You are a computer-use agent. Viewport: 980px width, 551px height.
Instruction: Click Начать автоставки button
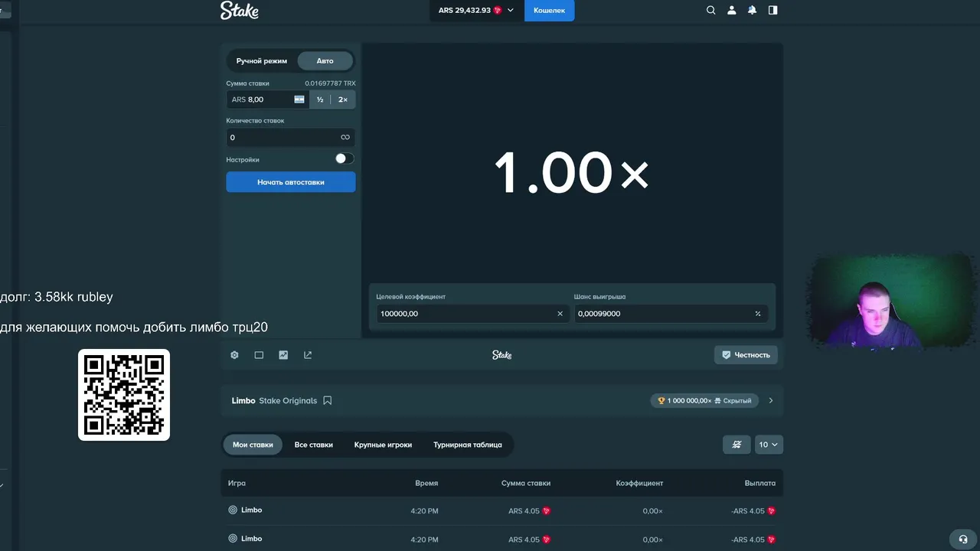[x=291, y=182]
